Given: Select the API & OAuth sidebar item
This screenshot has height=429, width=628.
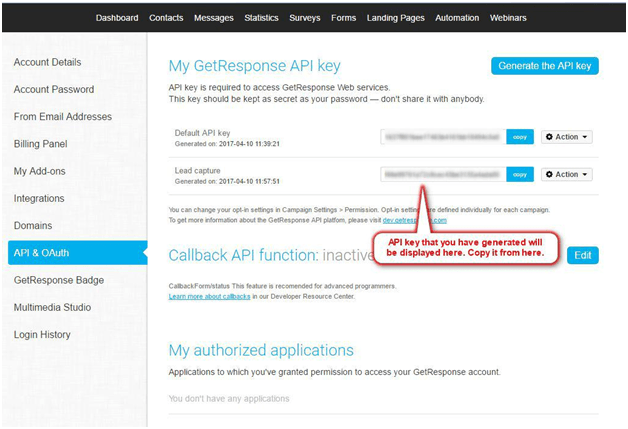Looking at the screenshot, I should pos(77,253).
